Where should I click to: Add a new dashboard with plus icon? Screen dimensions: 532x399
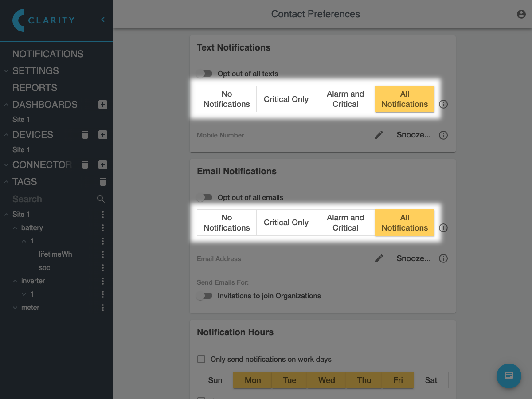pyautogui.click(x=103, y=105)
